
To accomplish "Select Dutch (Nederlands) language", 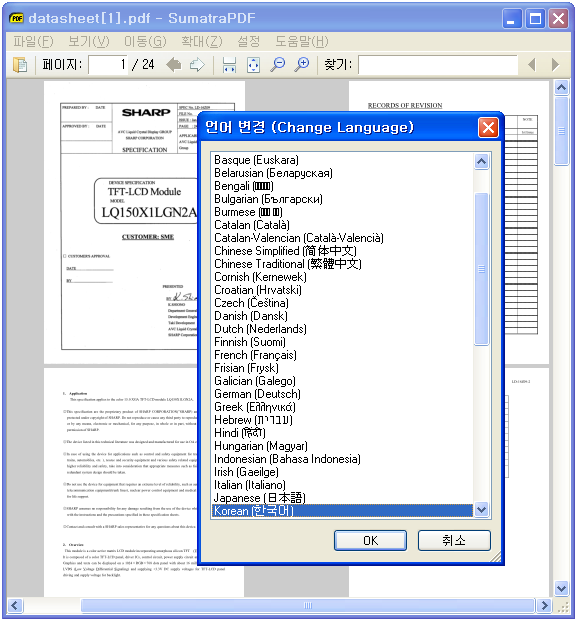I will click(x=342, y=329).
